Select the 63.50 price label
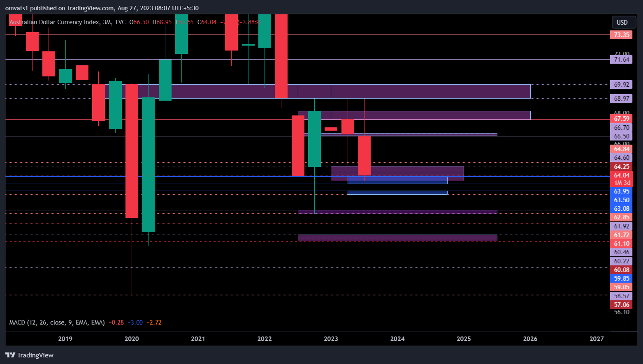Screen dimensions: 643x364 click(x=621, y=200)
